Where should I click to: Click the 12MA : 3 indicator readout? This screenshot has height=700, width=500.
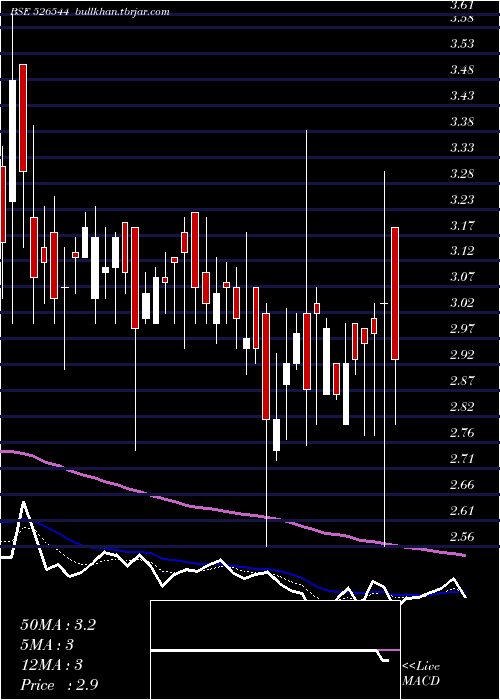(x=52, y=665)
